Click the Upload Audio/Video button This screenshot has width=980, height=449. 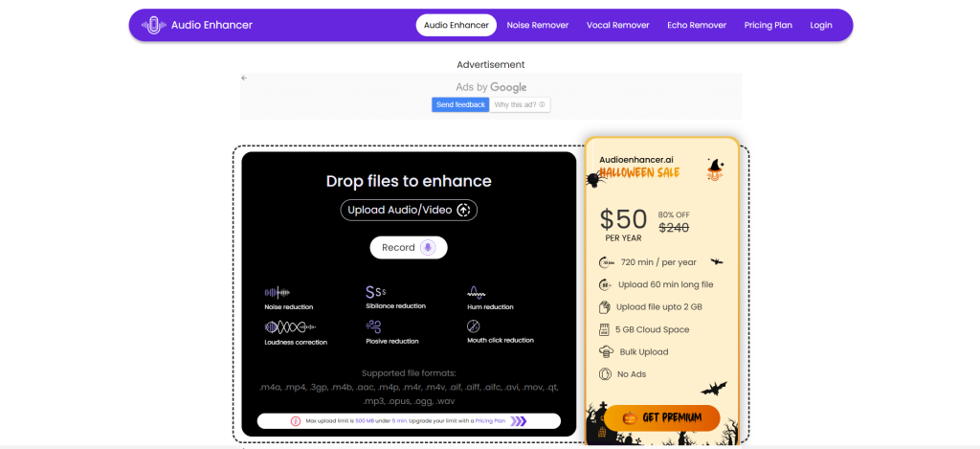pyautogui.click(x=409, y=210)
